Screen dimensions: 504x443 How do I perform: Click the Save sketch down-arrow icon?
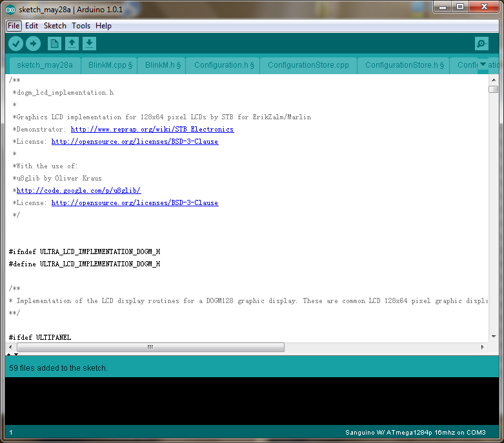click(x=90, y=43)
